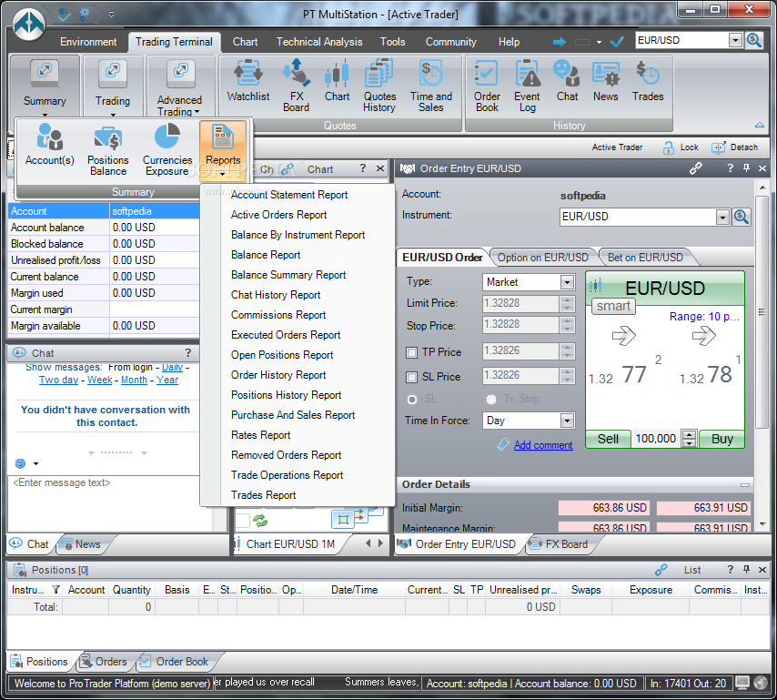
Task: Switch to the Option on EUR/USD tab
Action: pos(542,258)
